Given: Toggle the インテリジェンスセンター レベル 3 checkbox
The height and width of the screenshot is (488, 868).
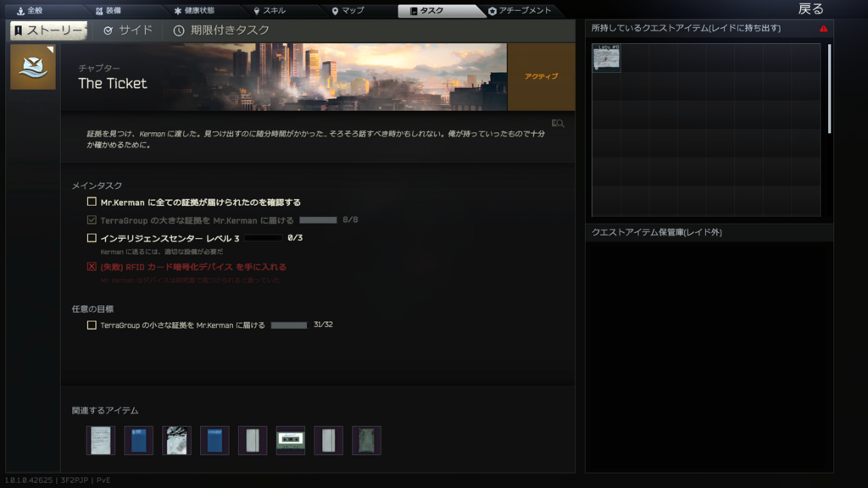Looking at the screenshot, I should [x=92, y=238].
